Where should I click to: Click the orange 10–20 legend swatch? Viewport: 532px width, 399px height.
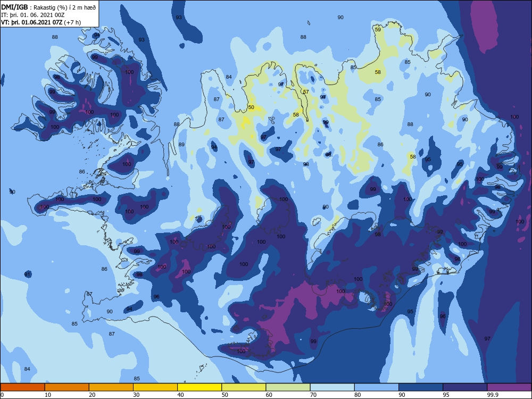point(67,387)
